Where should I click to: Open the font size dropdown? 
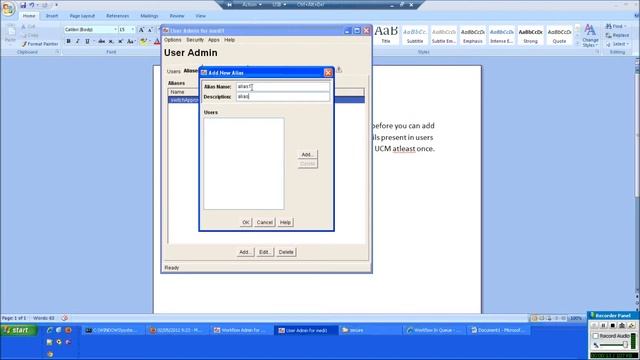pyautogui.click(x=132, y=29)
